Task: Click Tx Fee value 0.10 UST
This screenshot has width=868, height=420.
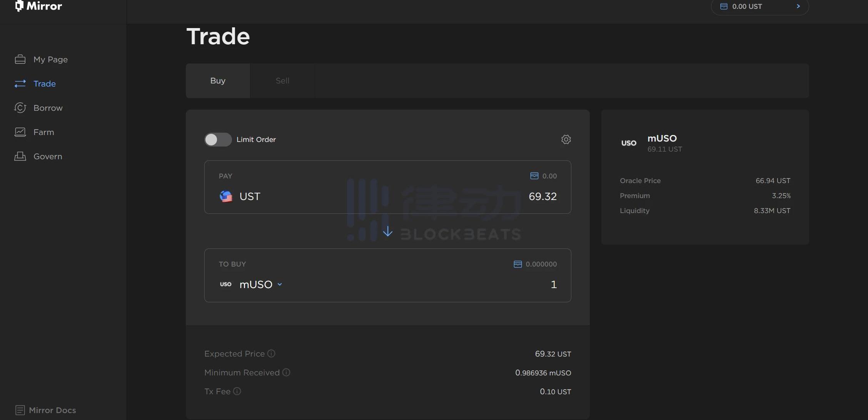Action: coord(555,392)
